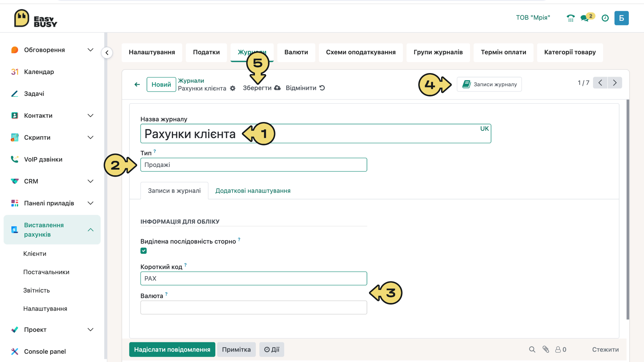Open the EasyBusy logo home link
644x362 pixels.
click(x=36, y=18)
